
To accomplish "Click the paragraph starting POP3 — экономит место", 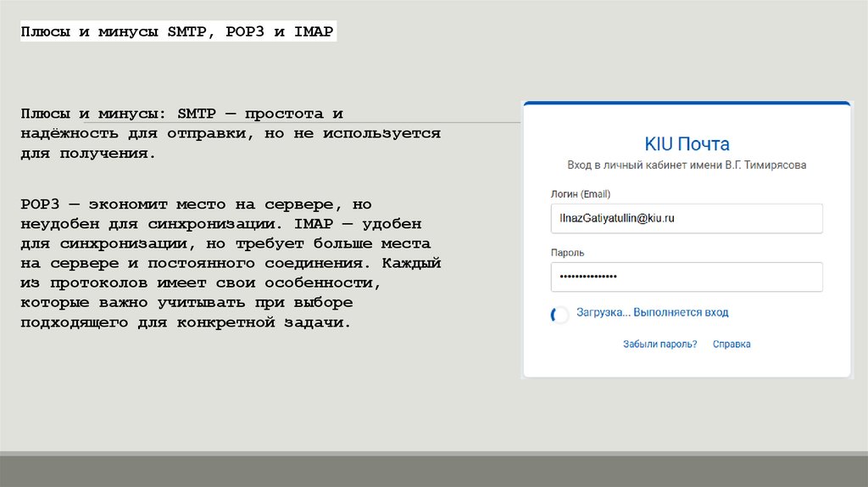I will (x=231, y=263).
